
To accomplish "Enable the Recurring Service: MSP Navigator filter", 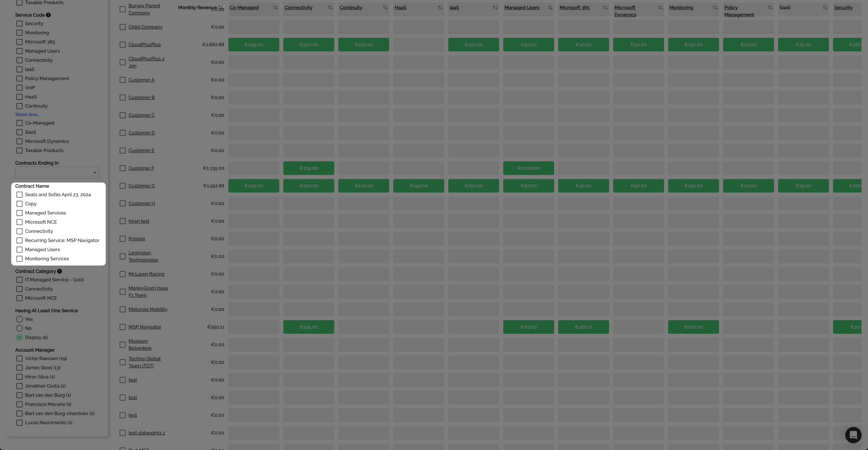I will click(x=20, y=240).
